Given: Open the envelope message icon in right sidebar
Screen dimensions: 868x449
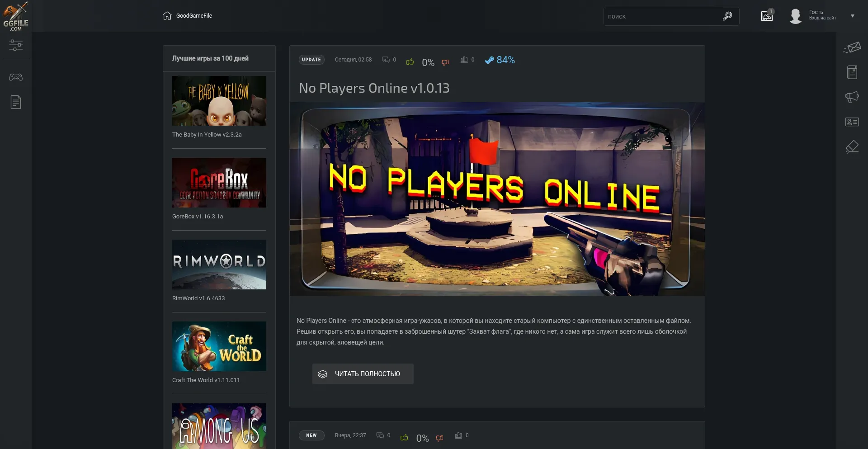Looking at the screenshot, I should 852,47.
